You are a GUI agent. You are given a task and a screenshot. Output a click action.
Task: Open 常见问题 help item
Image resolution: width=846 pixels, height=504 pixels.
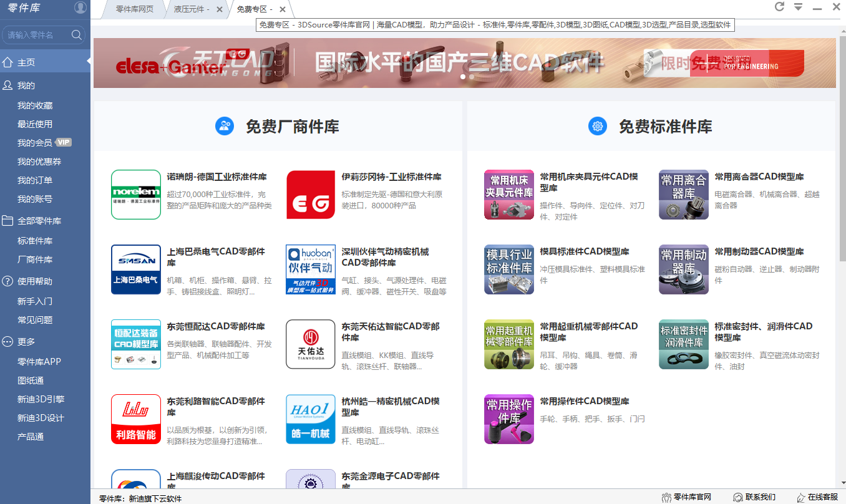point(35,320)
